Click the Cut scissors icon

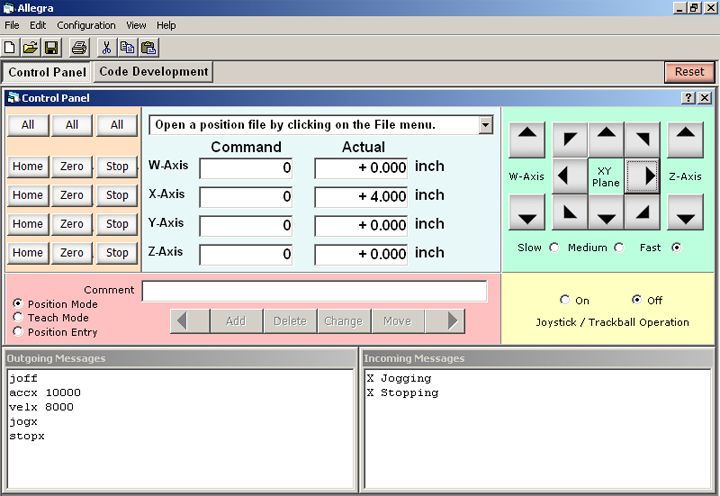(x=107, y=48)
